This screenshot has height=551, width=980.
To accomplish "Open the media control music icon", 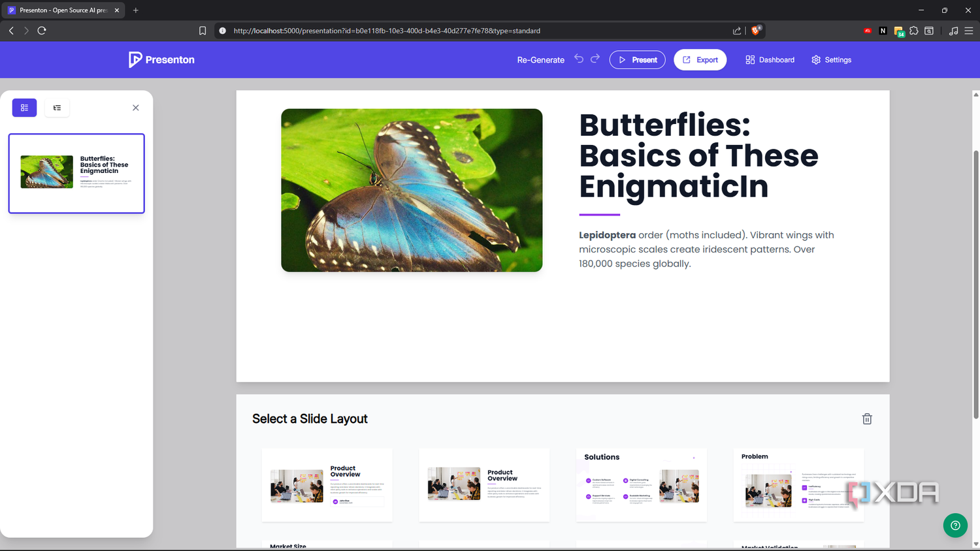I will point(954,31).
